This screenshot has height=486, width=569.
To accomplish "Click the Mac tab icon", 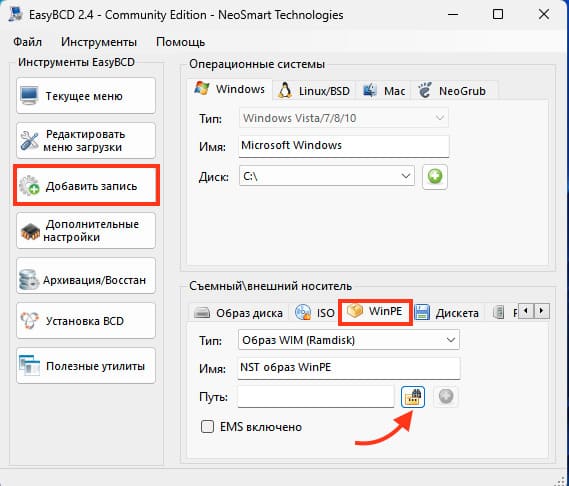I will pos(369,90).
